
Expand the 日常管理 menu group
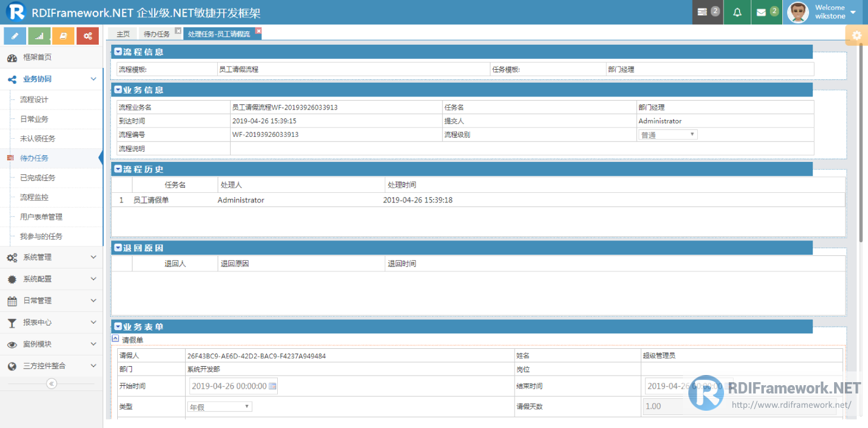[x=51, y=301]
